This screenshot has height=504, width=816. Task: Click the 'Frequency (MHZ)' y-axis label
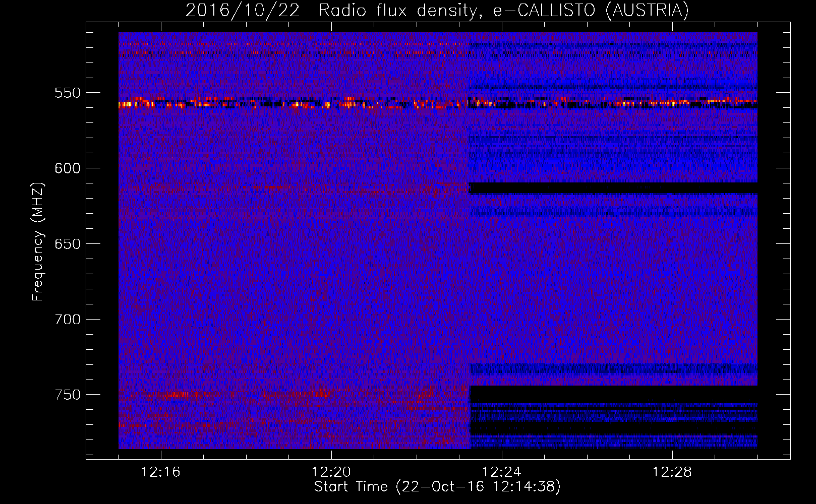tap(38, 242)
